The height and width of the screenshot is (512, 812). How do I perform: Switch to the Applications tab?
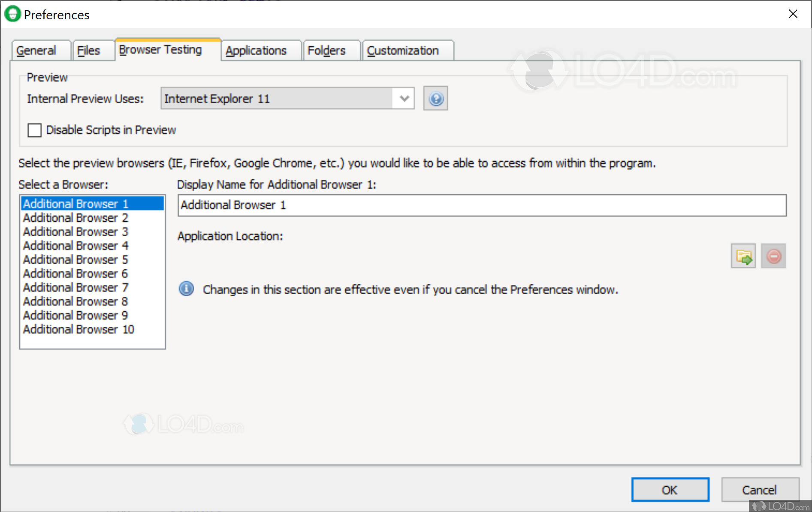pyautogui.click(x=256, y=51)
